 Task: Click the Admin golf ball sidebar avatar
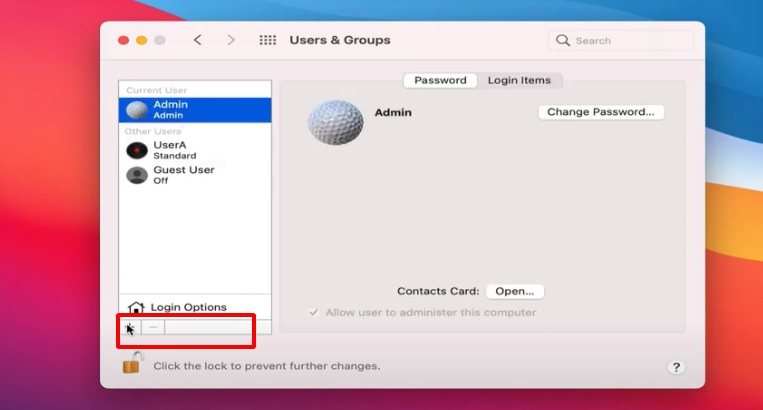pos(137,110)
